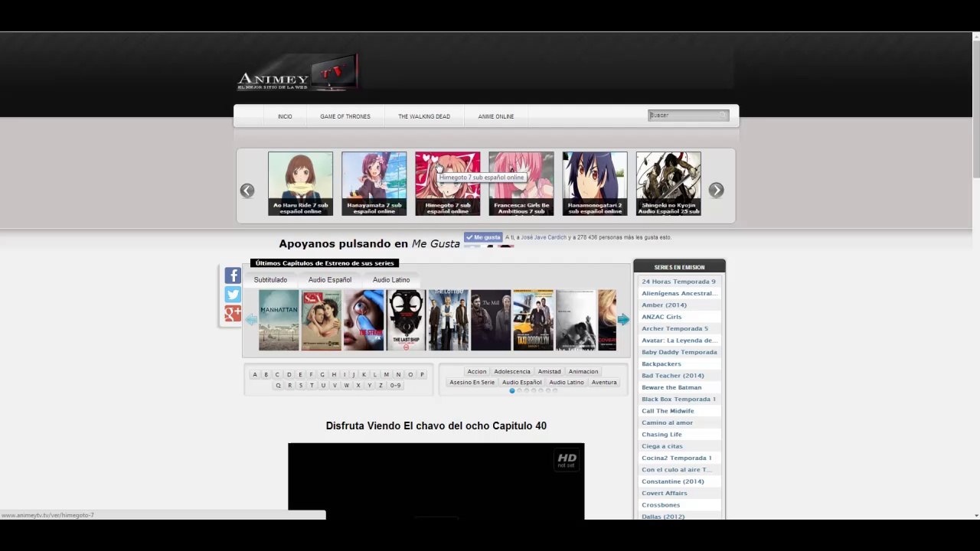This screenshot has width=980, height=551.
Task: Switch to the Subtitulado tab
Action: 270,280
